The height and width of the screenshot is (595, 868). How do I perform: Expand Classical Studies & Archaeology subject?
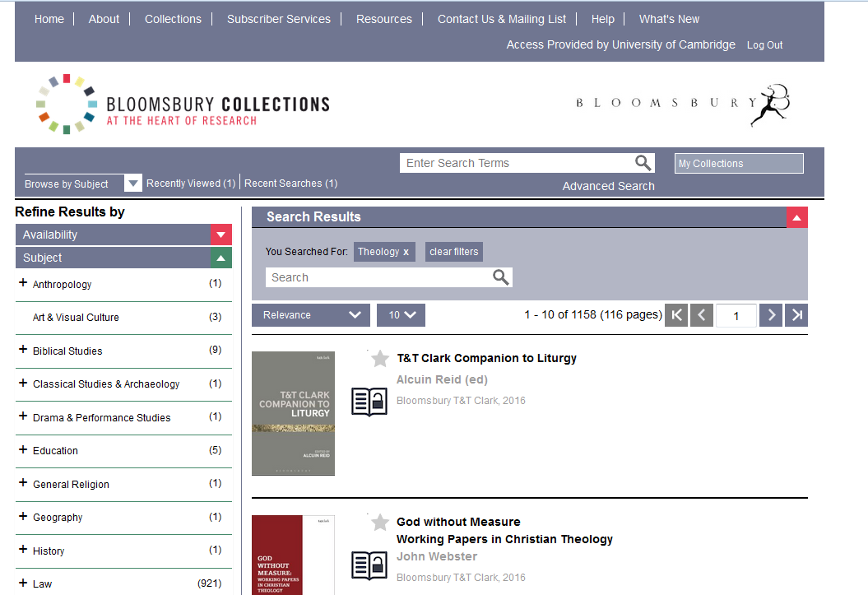23,383
